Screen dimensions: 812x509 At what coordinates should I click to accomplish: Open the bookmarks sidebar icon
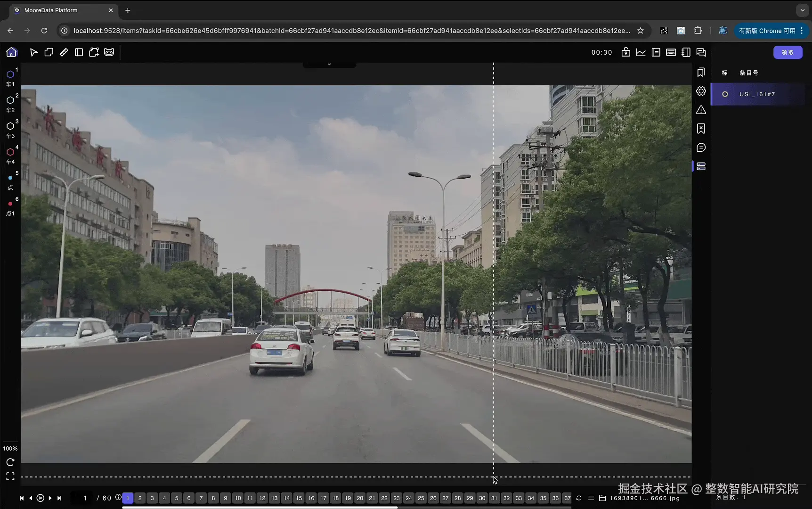tap(701, 72)
